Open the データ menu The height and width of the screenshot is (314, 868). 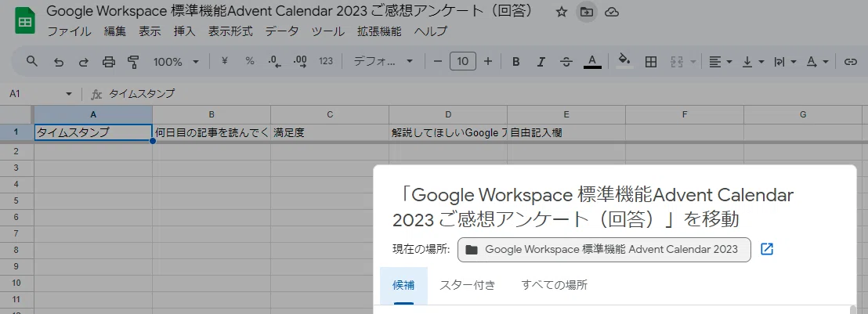click(x=282, y=31)
